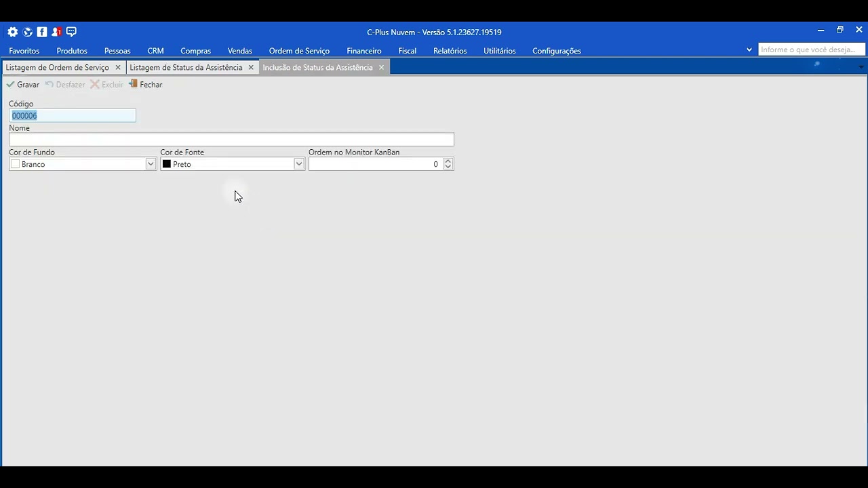The height and width of the screenshot is (488, 868).
Task: Click the white Branco color swatch
Action: 15,164
